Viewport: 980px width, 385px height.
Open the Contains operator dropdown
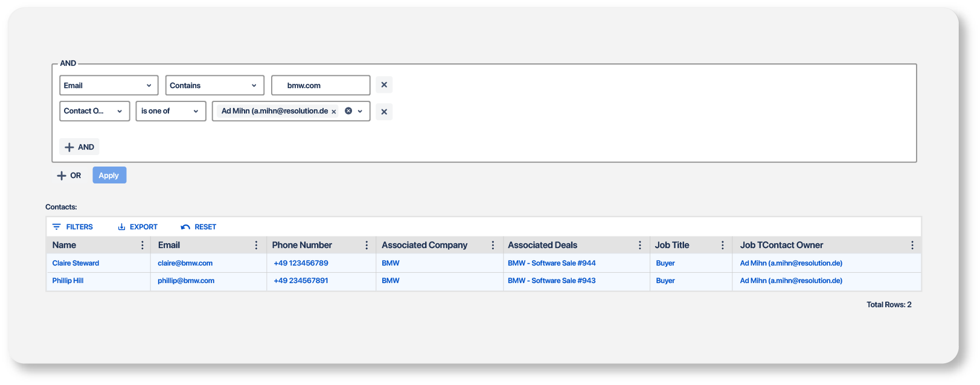click(214, 85)
